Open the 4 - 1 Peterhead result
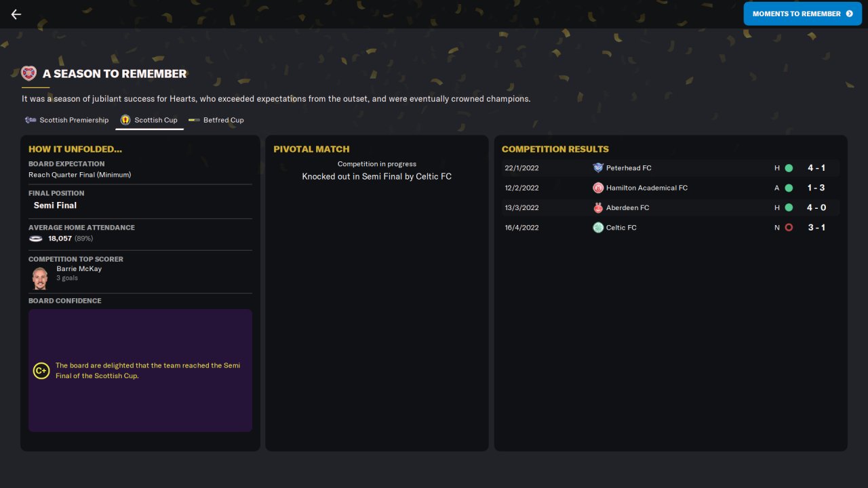The image size is (868, 488). 816,168
